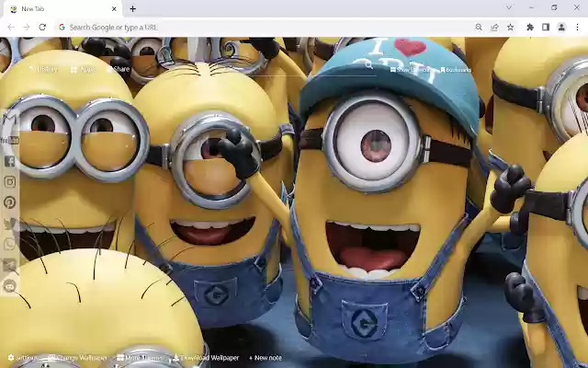Bookmark this tab with the star icon

(511, 27)
